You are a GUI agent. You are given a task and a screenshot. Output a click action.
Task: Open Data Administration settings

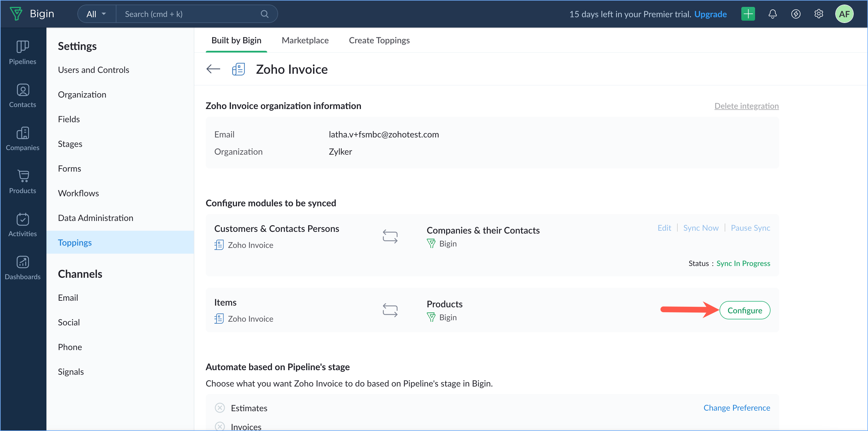pyautogui.click(x=95, y=218)
